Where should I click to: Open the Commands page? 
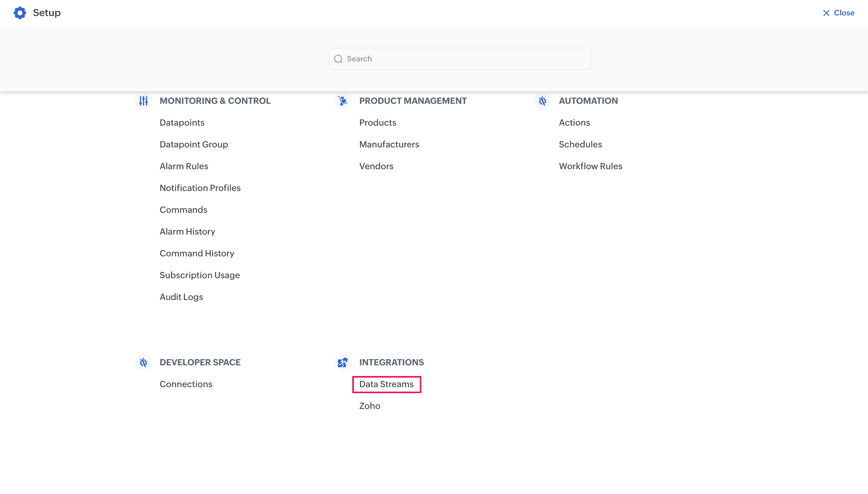(x=183, y=210)
